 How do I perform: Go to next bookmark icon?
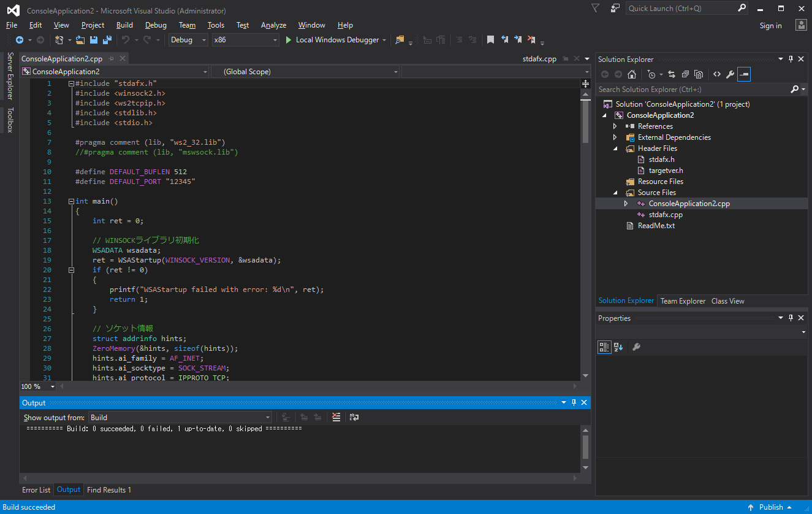click(518, 40)
